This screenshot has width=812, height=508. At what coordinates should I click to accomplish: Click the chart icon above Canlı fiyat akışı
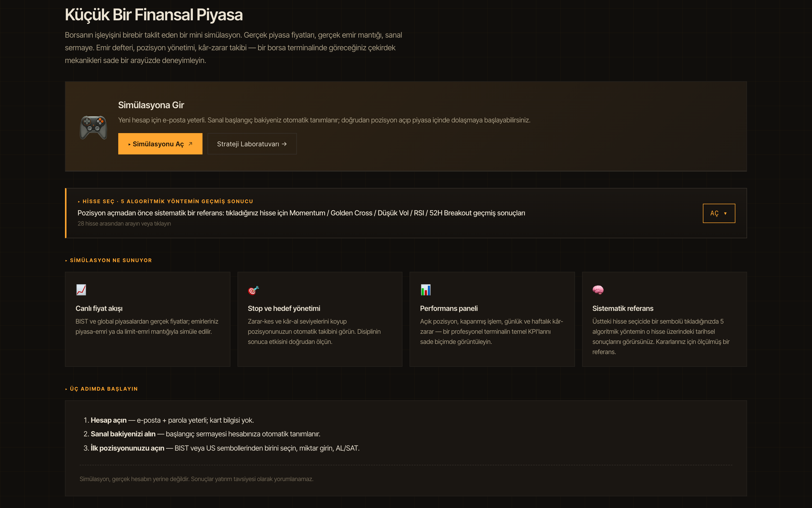click(x=81, y=290)
